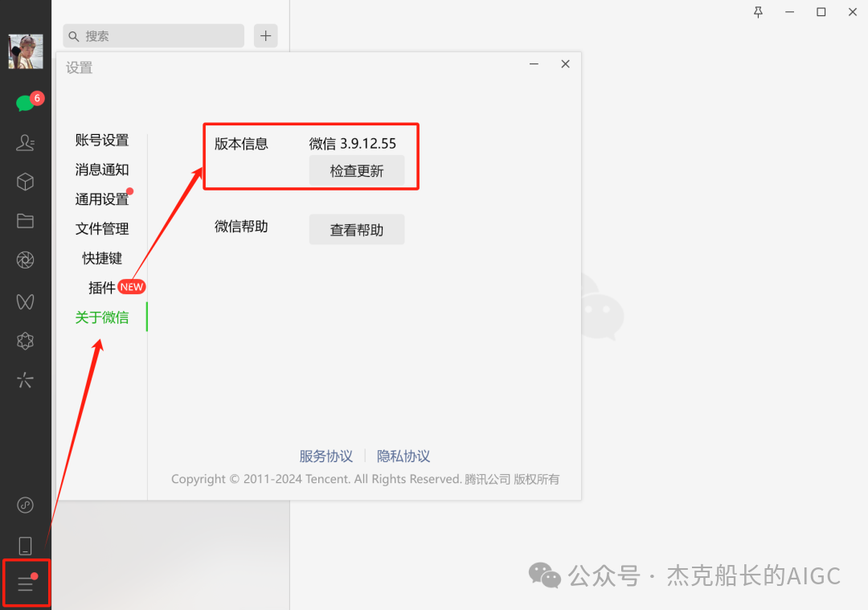The width and height of the screenshot is (868, 610).
Task: Open the Files folder icon in sidebar
Action: (26, 221)
